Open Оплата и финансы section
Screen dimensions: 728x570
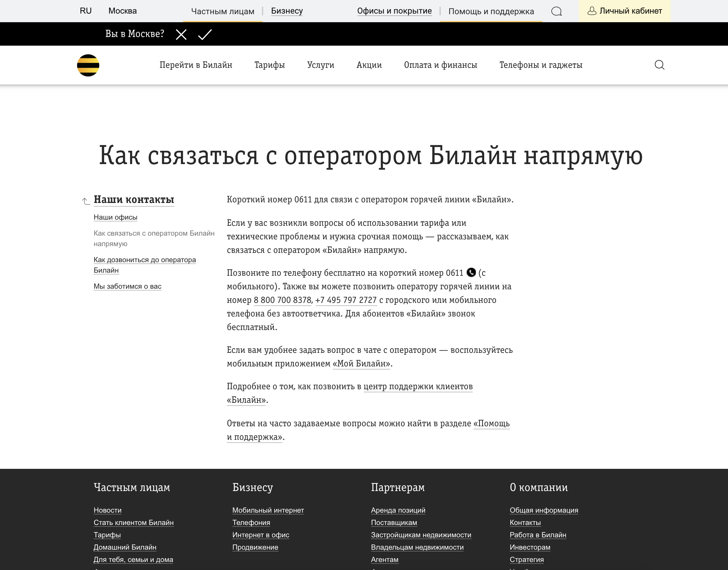(x=441, y=65)
